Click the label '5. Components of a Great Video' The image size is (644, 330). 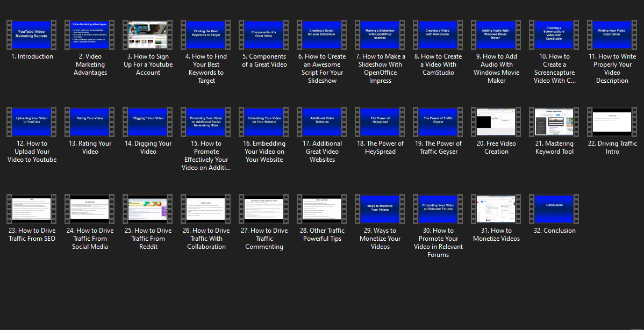(x=264, y=60)
